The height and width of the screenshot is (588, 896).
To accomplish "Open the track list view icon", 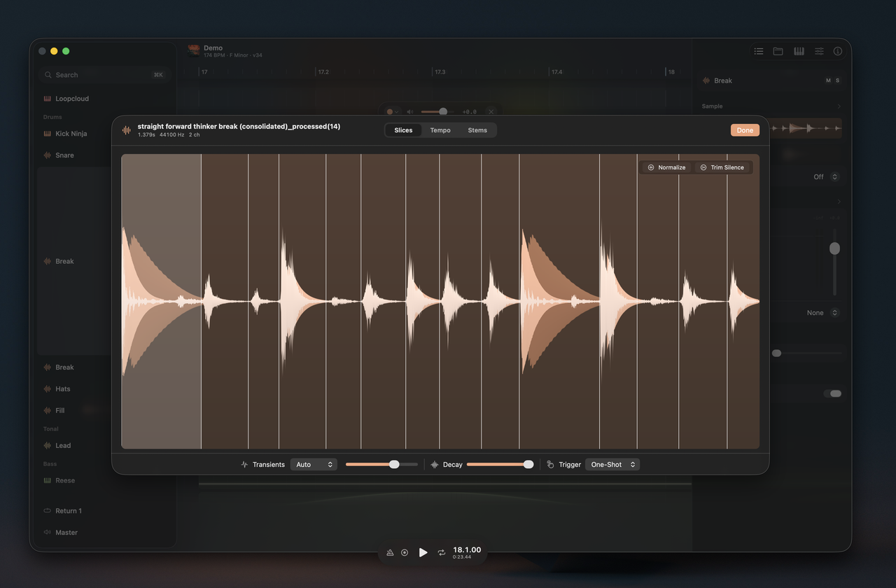I will 758,51.
